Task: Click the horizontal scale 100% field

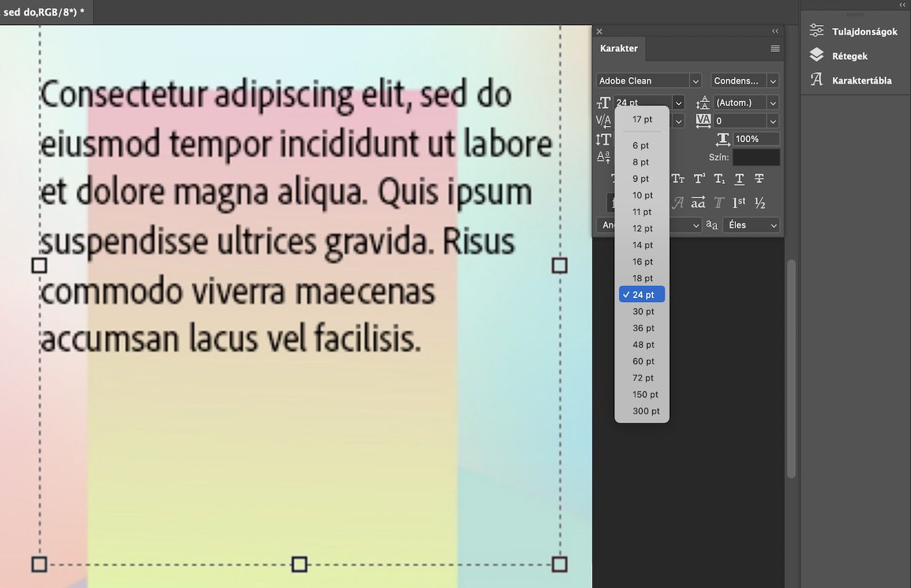Action: click(x=757, y=139)
